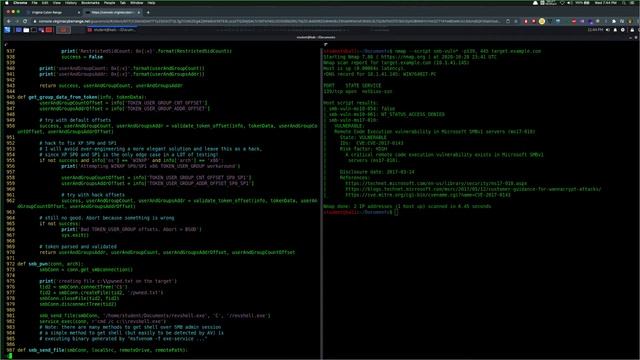Viewport: 640px width, 360px height.
Task: Open the Window menu
Action: pyautogui.click(x=136, y=3)
